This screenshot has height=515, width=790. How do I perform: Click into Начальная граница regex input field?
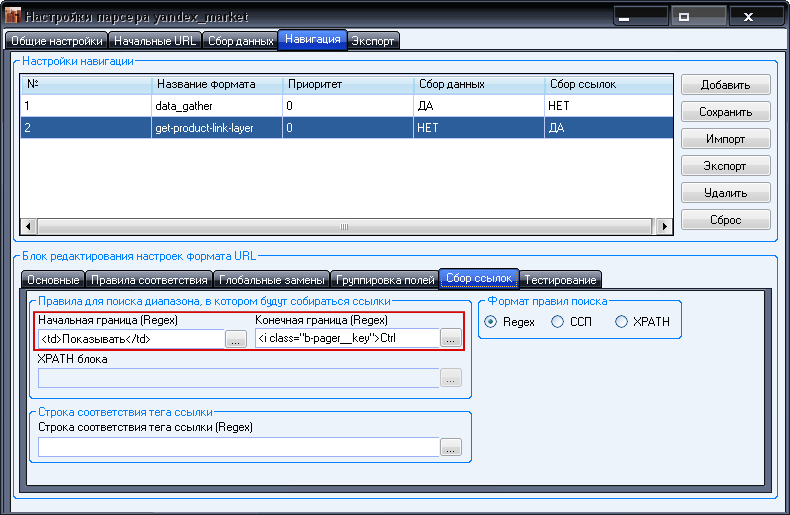coord(130,339)
